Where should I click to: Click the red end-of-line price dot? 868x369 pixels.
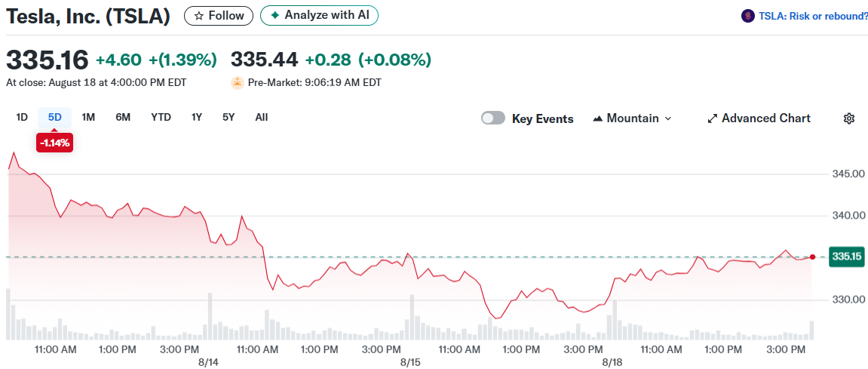pos(812,257)
